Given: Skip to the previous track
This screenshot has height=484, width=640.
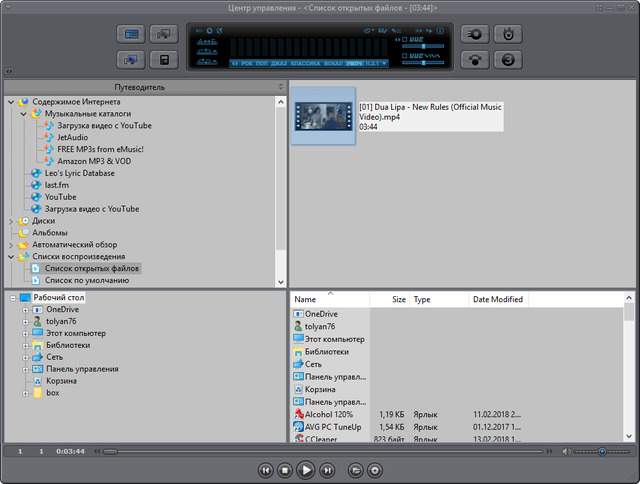Looking at the screenshot, I should (265, 469).
